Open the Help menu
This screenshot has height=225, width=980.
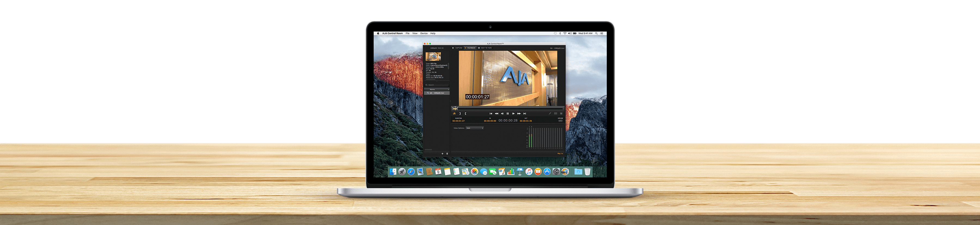click(433, 34)
